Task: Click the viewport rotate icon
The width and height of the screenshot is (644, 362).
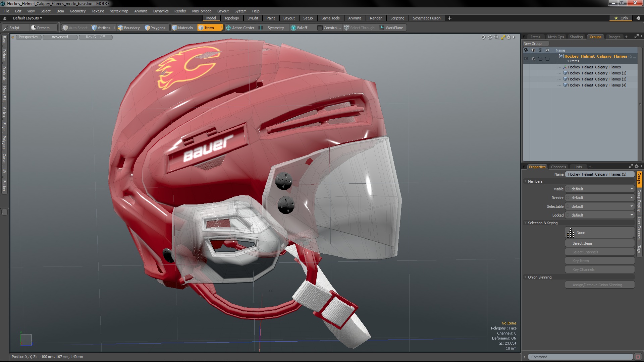Action: tap(490, 37)
